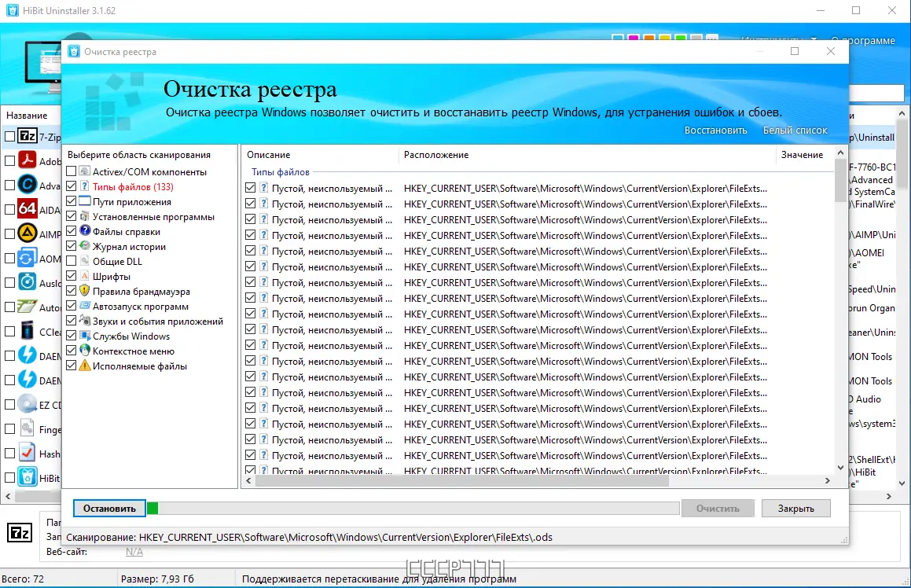This screenshot has width=911, height=588.
Task: Click the Очистить button
Action: coord(718,509)
